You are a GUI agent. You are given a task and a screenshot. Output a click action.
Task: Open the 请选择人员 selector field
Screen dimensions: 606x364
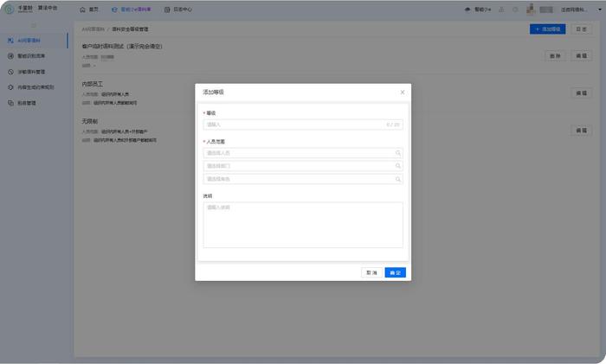(x=303, y=153)
